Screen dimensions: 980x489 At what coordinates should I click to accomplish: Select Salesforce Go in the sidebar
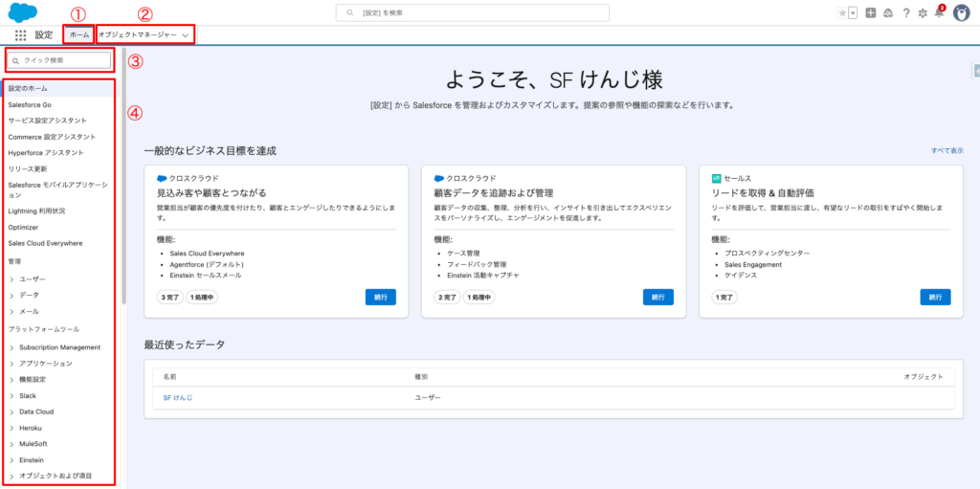click(30, 104)
